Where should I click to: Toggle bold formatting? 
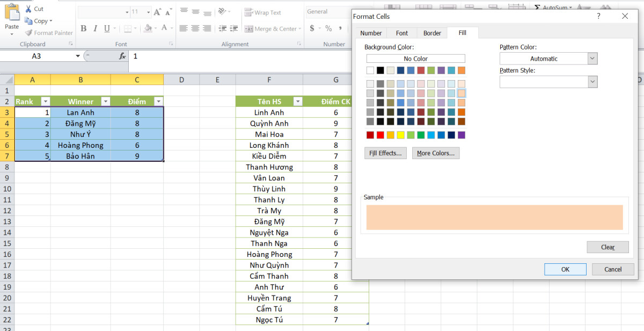tap(83, 27)
